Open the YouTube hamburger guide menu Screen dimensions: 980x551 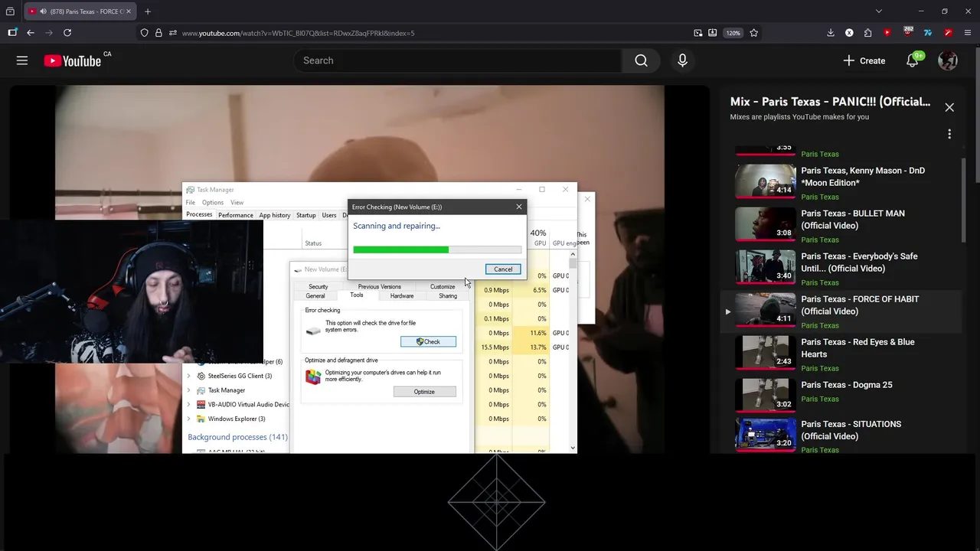click(22, 60)
